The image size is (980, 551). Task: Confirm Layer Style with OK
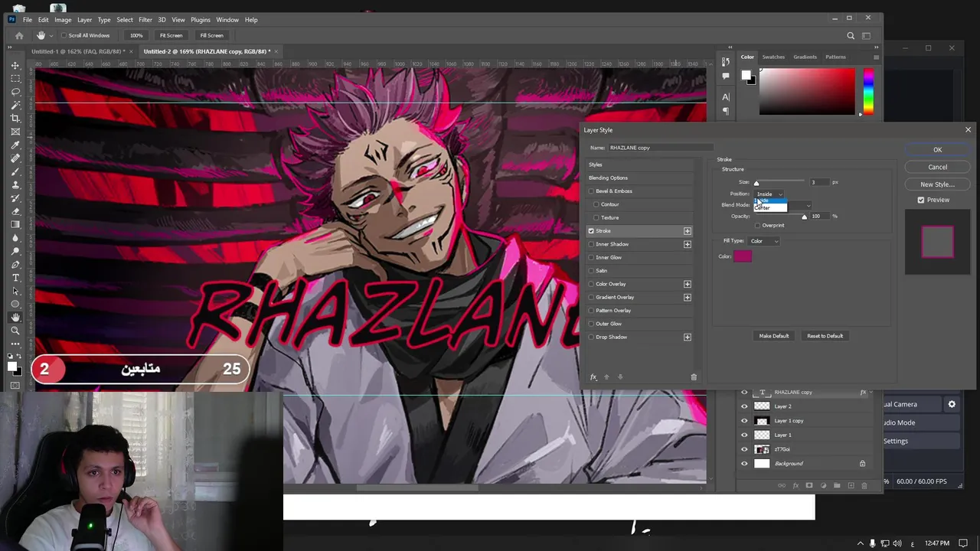click(x=937, y=150)
